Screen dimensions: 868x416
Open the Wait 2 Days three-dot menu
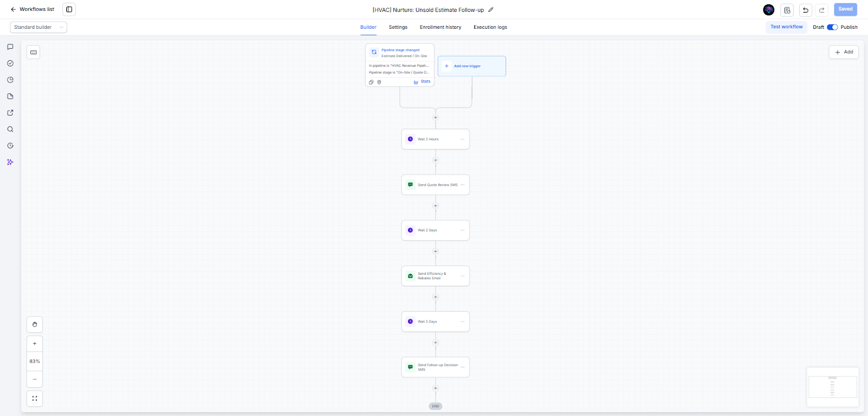tap(462, 230)
